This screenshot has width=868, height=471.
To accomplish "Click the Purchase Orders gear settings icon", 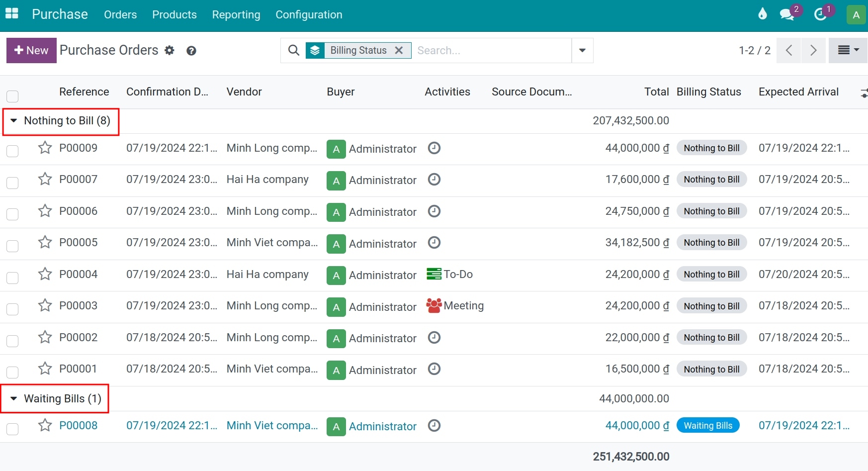I will [170, 51].
